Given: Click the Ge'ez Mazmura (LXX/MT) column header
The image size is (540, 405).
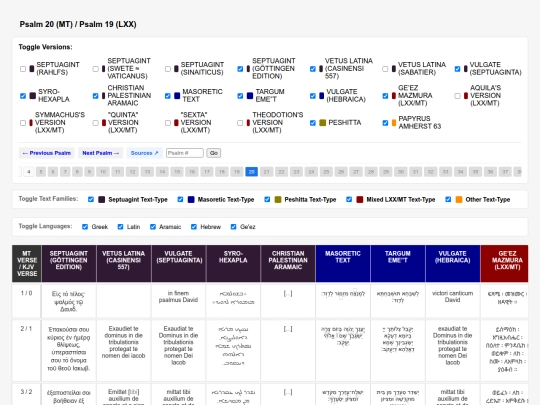Looking at the screenshot, I should click(504, 264).
